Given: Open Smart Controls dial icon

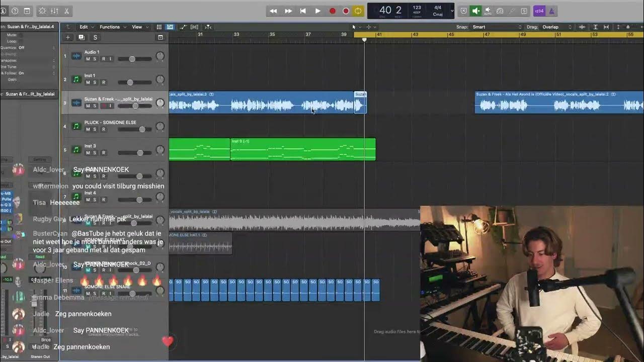Looking at the screenshot, I should coord(42,11).
